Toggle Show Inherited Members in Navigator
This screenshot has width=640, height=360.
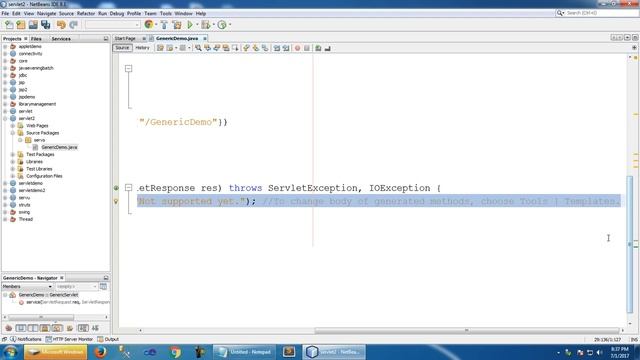pyautogui.click(x=9, y=328)
